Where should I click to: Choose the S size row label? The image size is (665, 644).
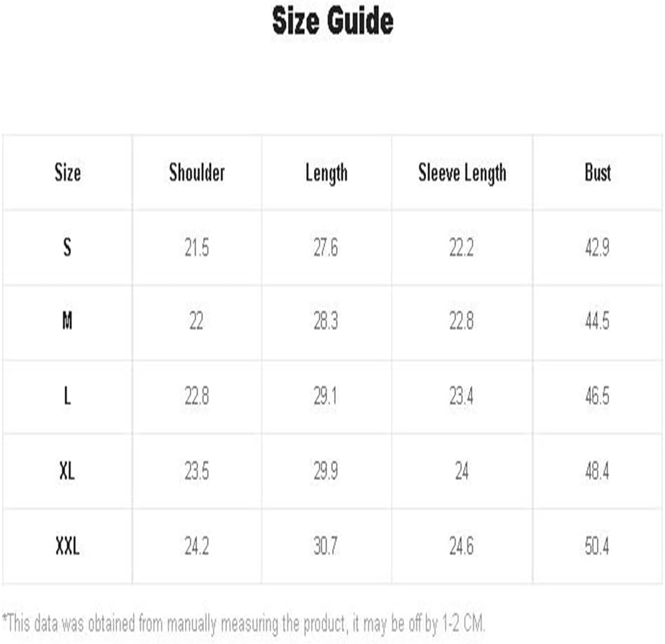pyautogui.click(x=67, y=247)
